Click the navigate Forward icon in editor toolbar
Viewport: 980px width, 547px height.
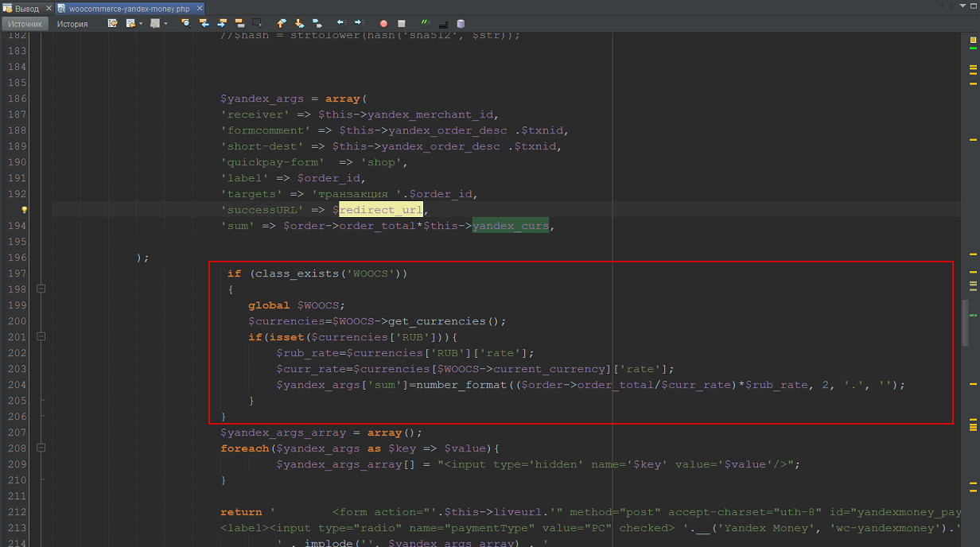(154, 24)
